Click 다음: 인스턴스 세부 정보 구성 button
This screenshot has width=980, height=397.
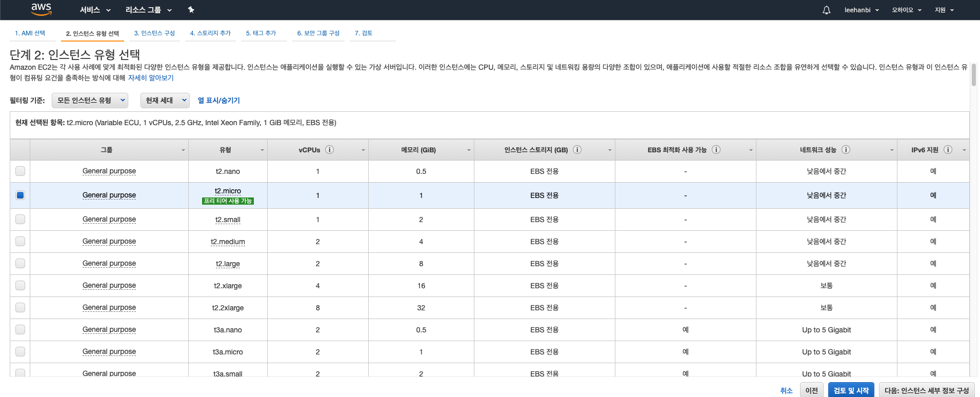click(x=927, y=390)
